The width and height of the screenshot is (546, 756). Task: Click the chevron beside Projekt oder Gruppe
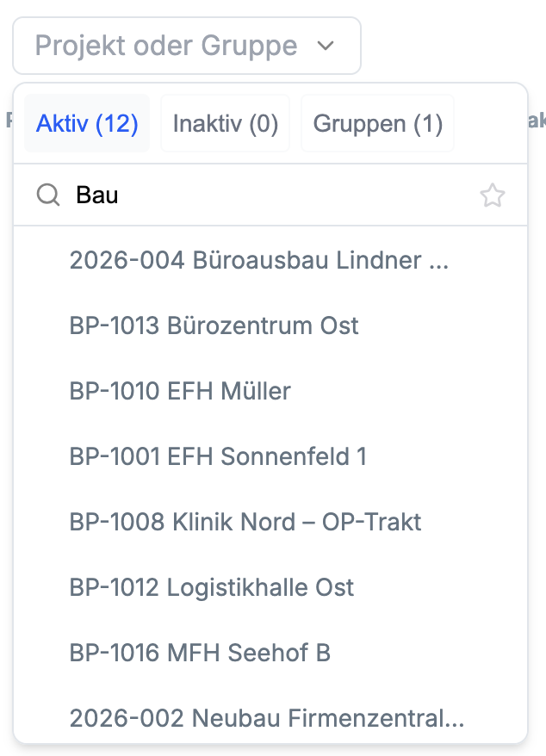pos(326,46)
